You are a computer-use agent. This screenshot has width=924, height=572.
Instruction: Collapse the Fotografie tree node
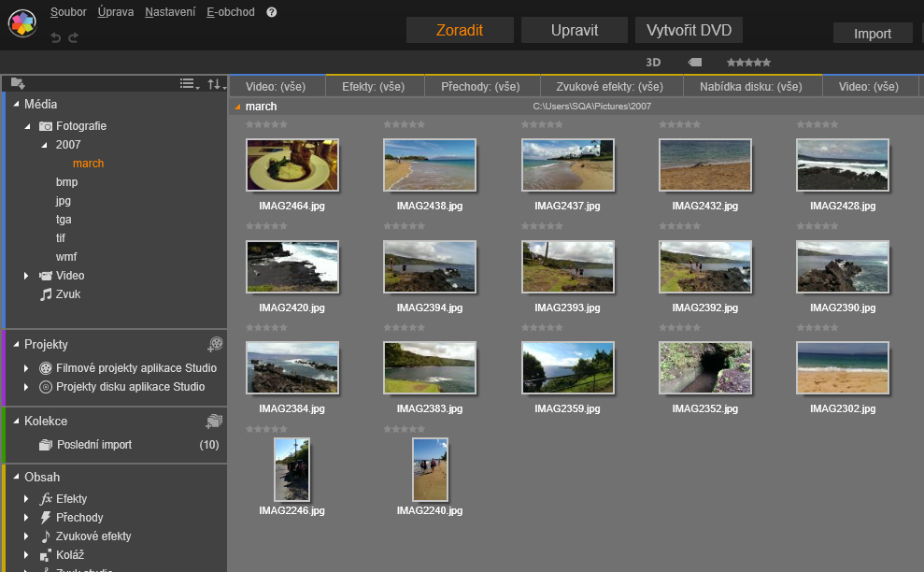[x=27, y=126]
